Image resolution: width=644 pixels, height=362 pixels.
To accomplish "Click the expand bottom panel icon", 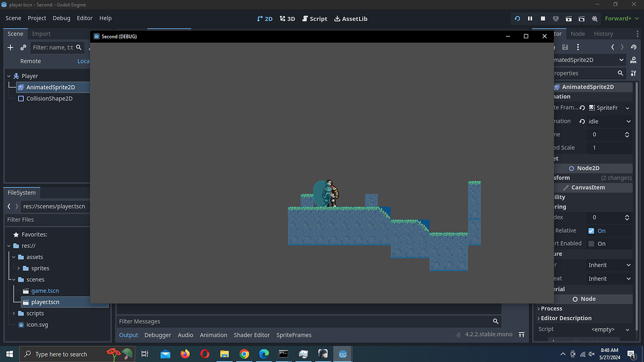I will pos(521,335).
